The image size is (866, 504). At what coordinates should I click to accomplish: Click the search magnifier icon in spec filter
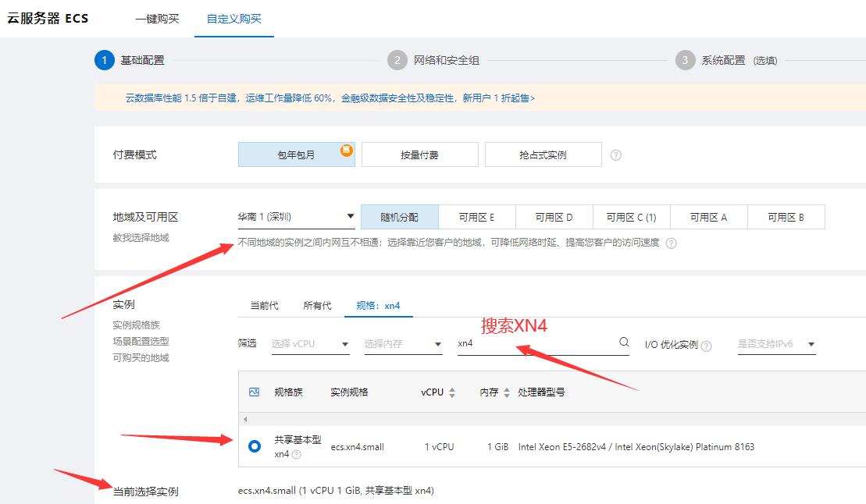tap(623, 342)
